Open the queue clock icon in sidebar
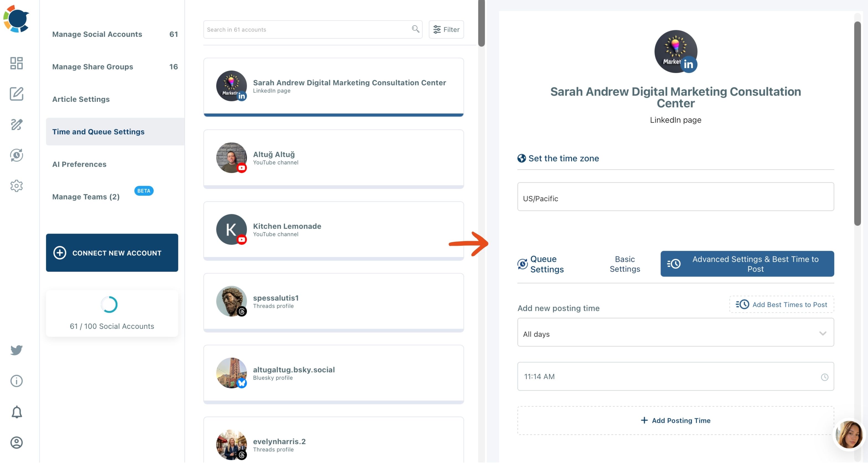 (16, 155)
